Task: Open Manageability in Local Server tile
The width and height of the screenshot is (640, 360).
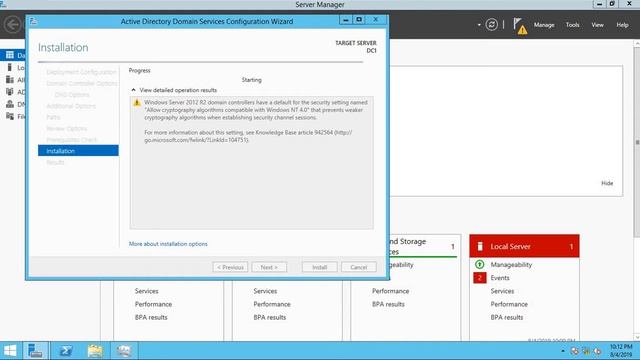Action: tap(511, 264)
